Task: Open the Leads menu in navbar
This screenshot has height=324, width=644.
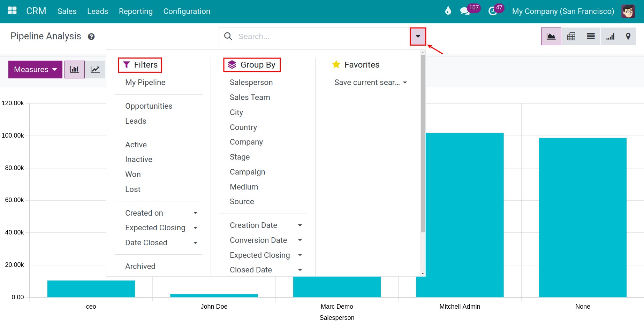Action: pos(98,11)
